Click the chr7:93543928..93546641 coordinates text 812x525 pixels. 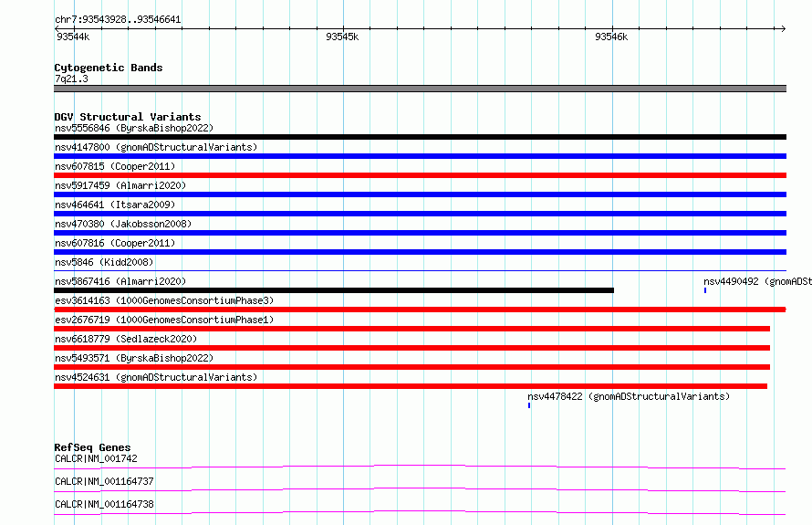[x=118, y=20]
